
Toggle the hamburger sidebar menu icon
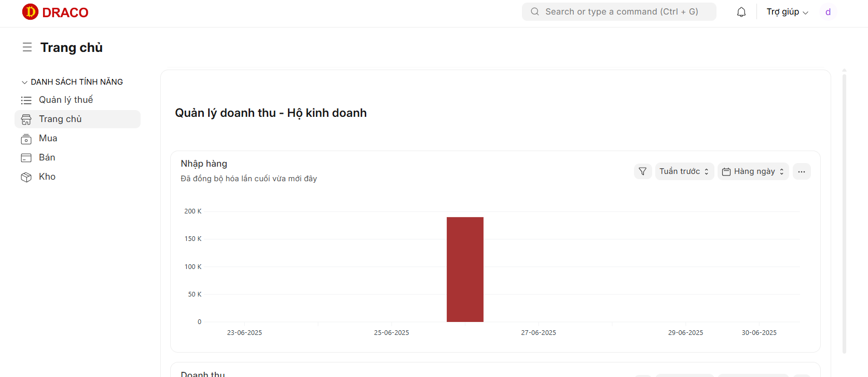(27, 47)
